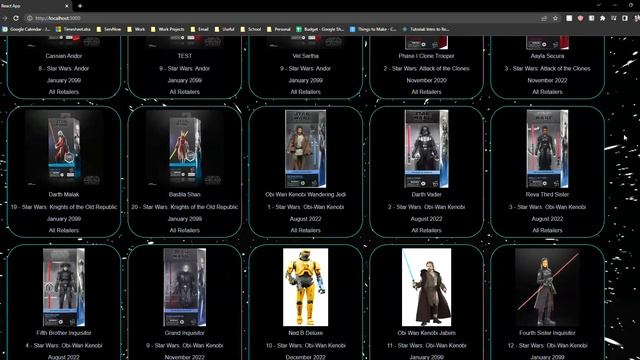Click the Fourth Sister Inquisitor figure image
640x360 pixels.
(x=547, y=287)
